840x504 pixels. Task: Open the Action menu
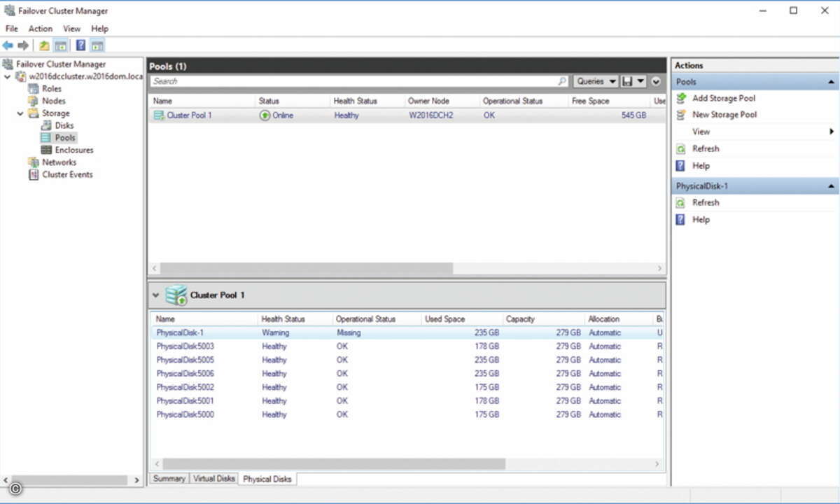(41, 29)
